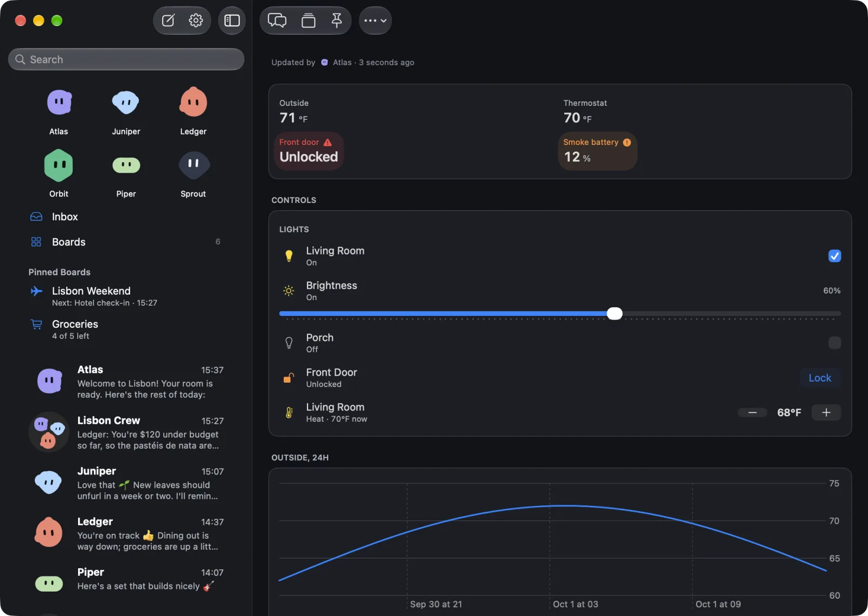The height and width of the screenshot is (616, 868).
Task: Click the Boards grid icon
Action: [36, 242]
